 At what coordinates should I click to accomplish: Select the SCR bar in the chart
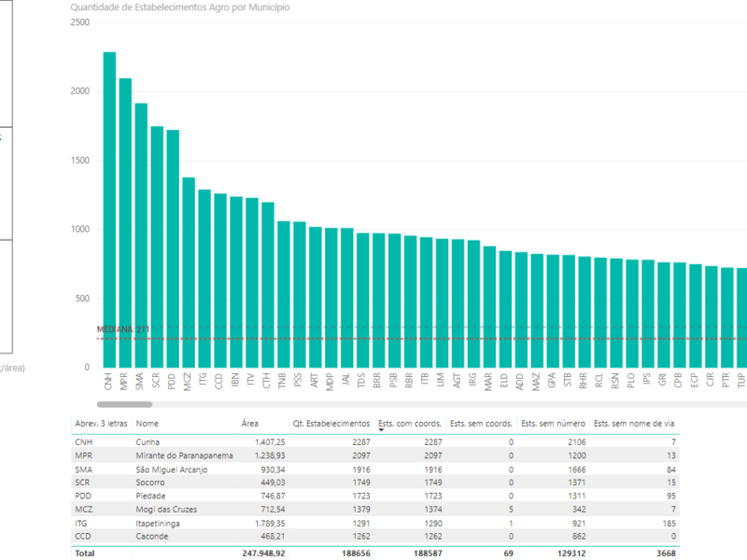[x=157, y=246]
